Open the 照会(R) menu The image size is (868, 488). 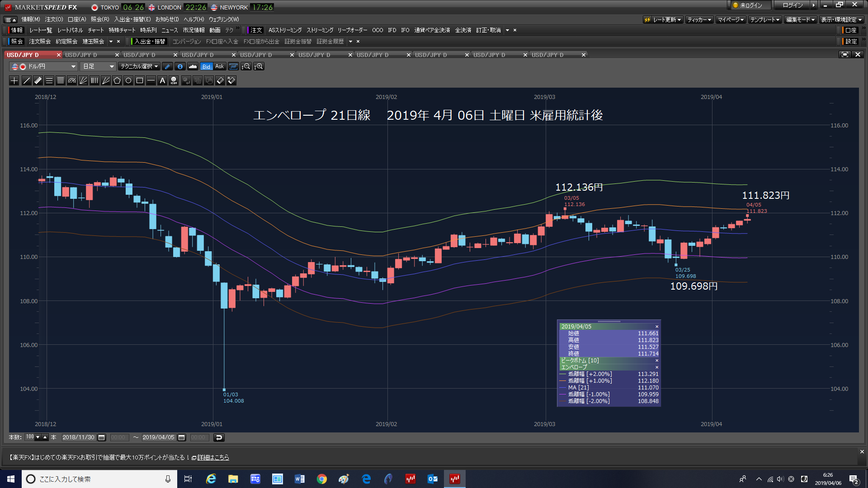100,19
